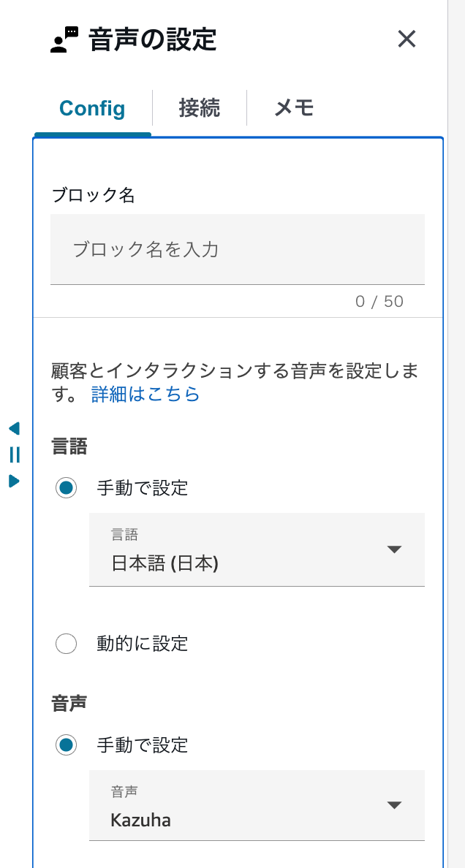Select 手動で設定 under the 言語 section
The image size is (465, 868).
[67, 487]
